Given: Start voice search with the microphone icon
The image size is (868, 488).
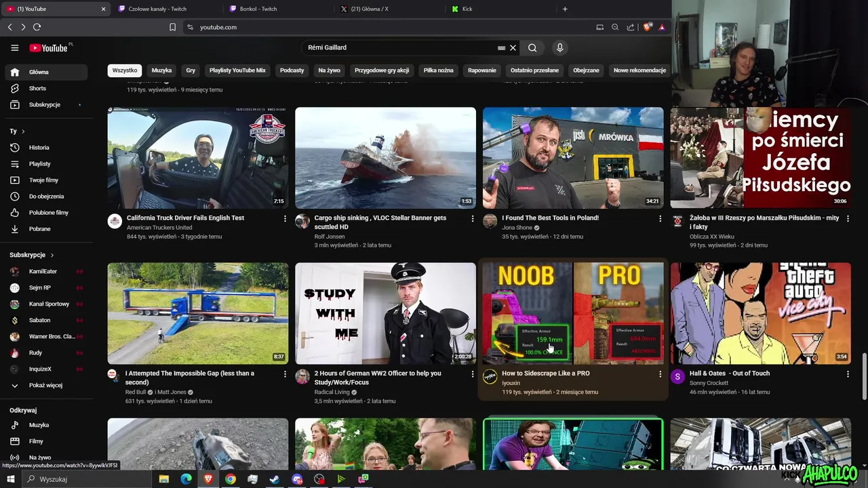Looking at the screenshot, I should 559,47.
